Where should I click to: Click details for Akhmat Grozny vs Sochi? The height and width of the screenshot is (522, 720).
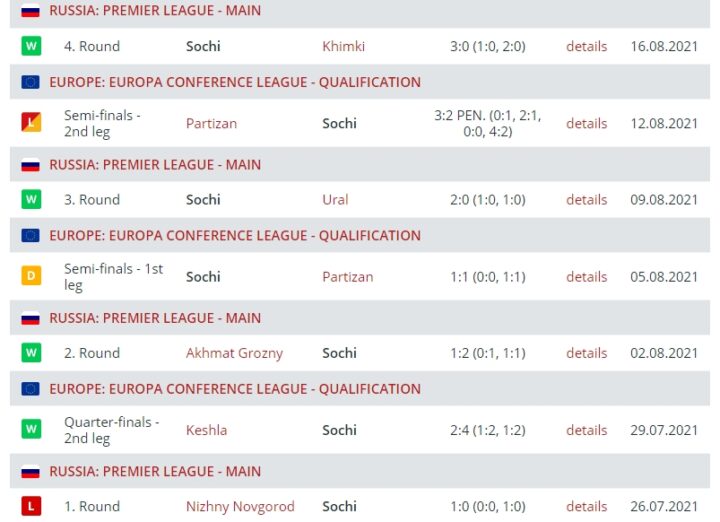pos(586,353)
